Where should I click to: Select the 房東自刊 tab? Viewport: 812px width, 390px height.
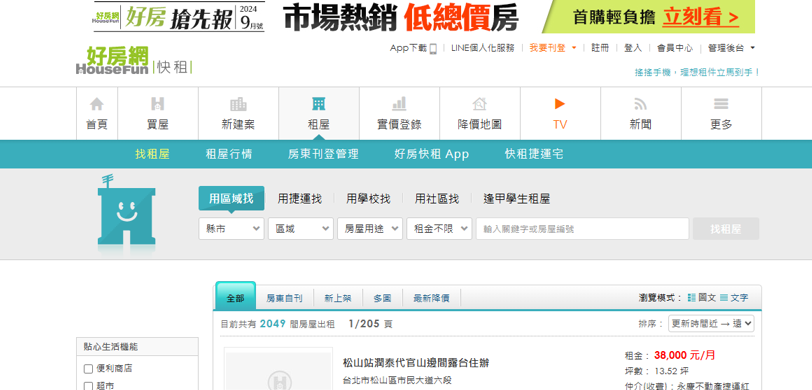pyautogui.click(x=284, y=298)
